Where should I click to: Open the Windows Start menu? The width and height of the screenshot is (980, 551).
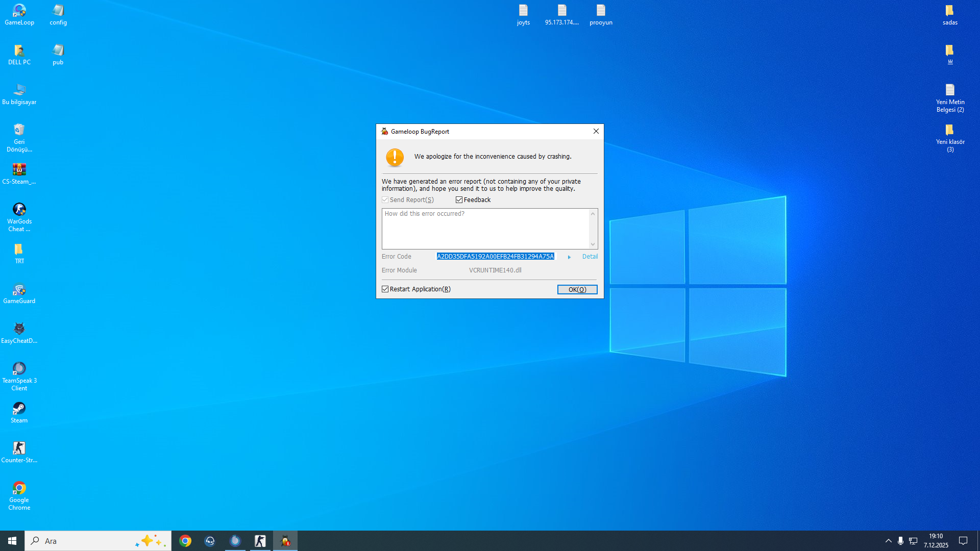(12, 541)
